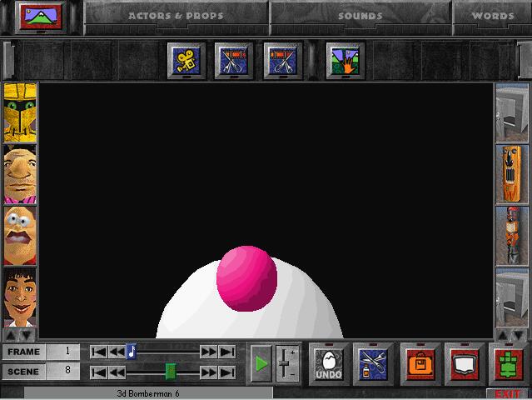532x400 pixels.
Task: Go to first scene of movie
Action: click(x=99, y=372)
